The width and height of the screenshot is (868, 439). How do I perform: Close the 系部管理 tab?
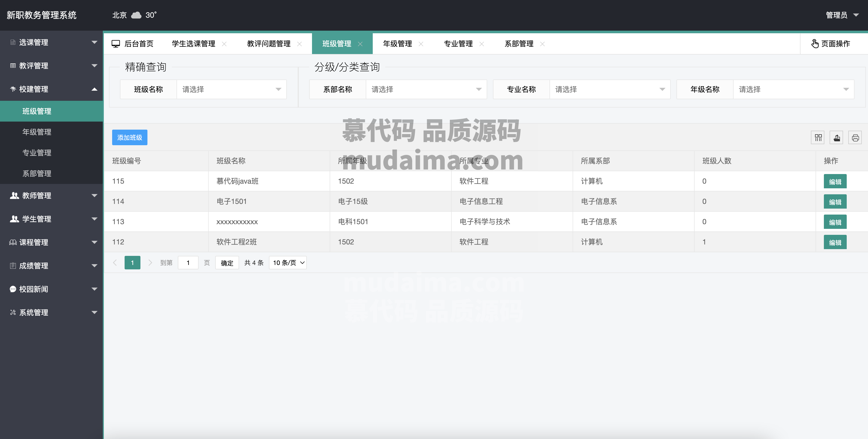tap(542, 44)
